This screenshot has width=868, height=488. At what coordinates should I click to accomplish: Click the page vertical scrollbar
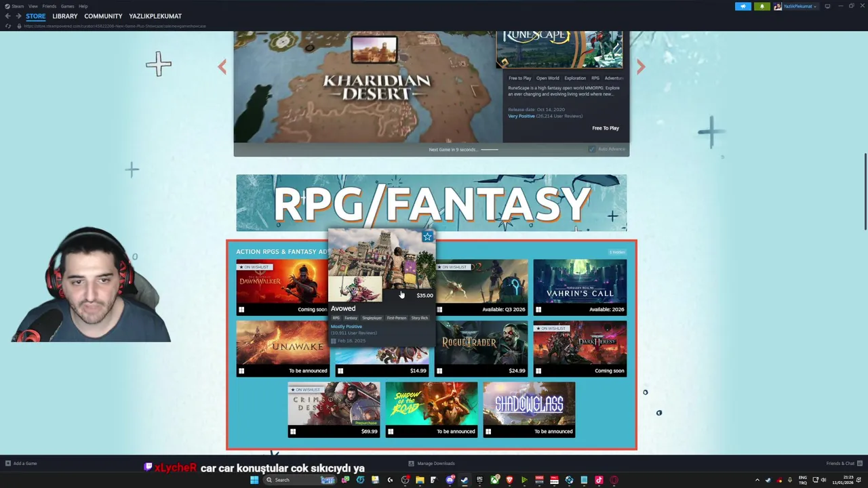tap(865, 192)
